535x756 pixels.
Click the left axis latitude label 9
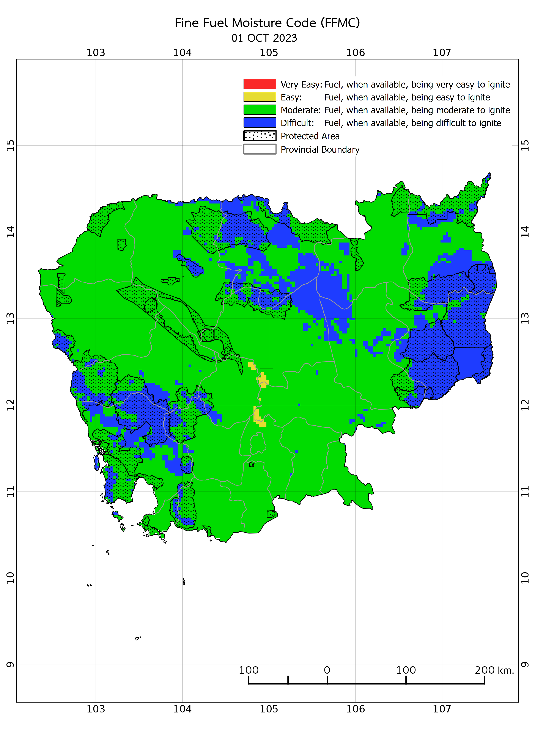(11, 665)
